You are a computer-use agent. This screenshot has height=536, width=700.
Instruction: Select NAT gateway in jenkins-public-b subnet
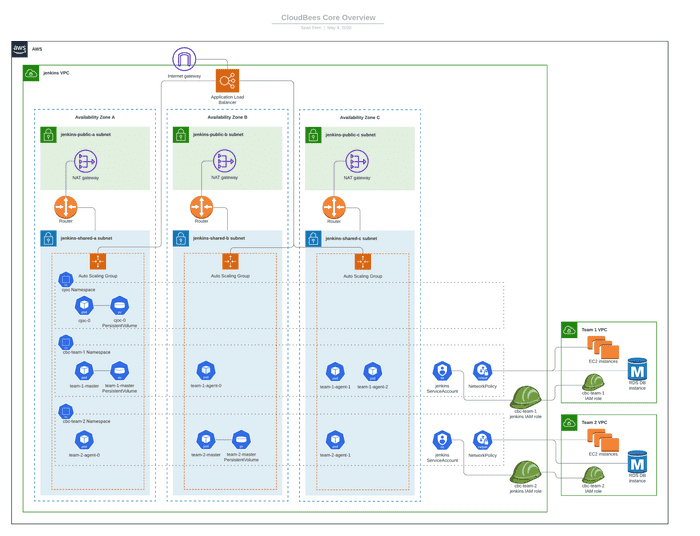click(225, 161)
